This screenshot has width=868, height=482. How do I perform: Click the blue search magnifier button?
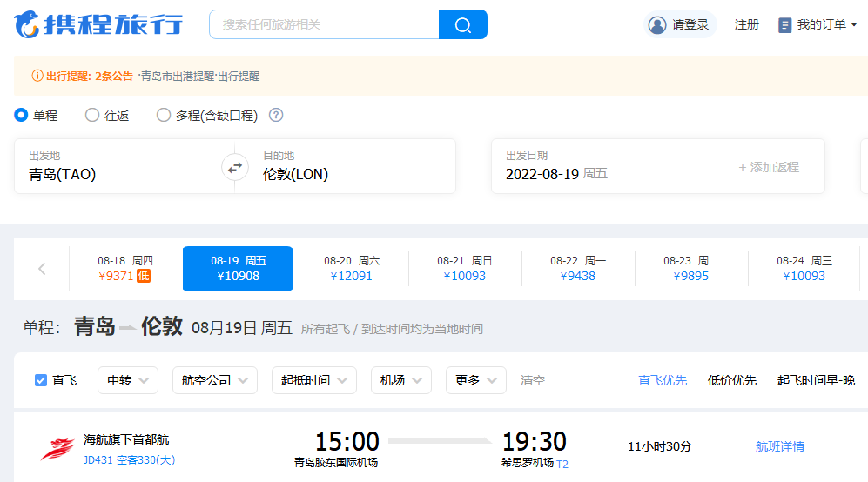point(463,24)
